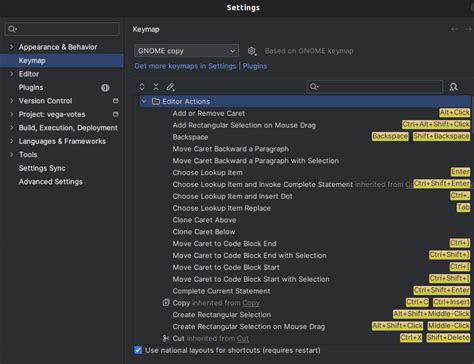
Task: Open Plugins settings page
Action: tap(31, 88)
